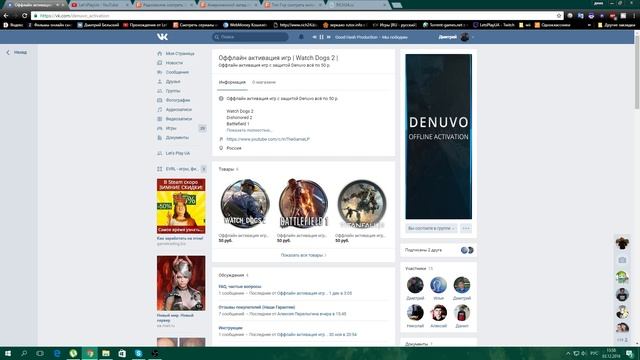The height and width of the screenshot is (360, 640).
Task: Click the Видеозаписи video icon
Action: tap(160, 119)
